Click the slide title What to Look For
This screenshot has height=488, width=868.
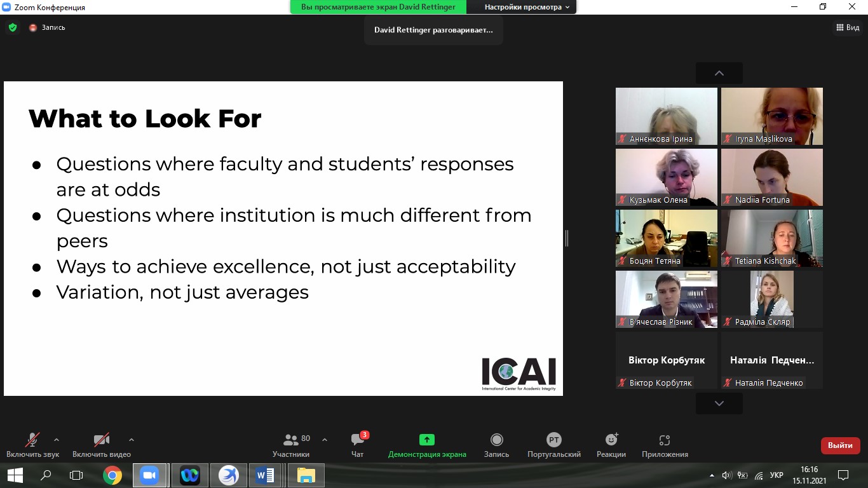pos(145,119)
